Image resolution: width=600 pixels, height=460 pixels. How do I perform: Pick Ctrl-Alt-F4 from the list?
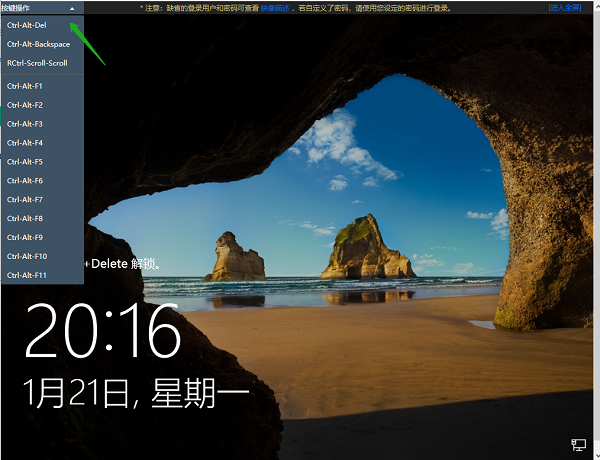(x=25, y=143)
